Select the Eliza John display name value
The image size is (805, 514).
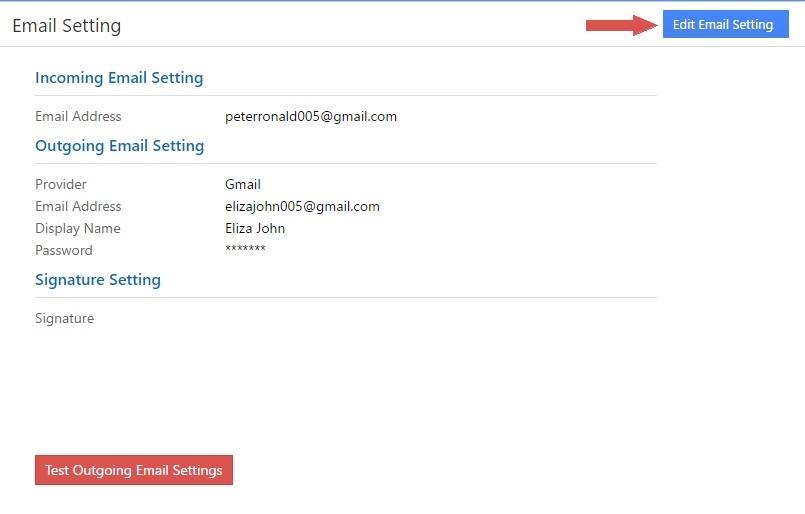pos(255,229)
